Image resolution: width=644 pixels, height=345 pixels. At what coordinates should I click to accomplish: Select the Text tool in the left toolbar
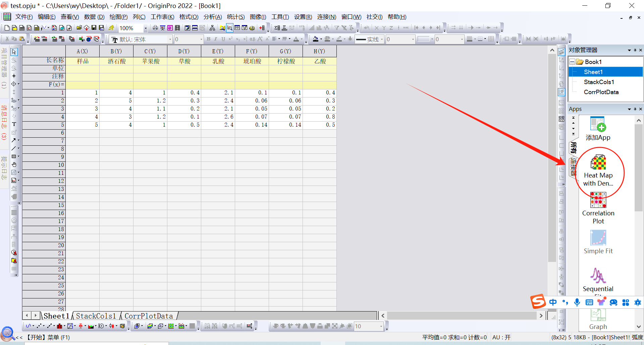coord(14,124)
